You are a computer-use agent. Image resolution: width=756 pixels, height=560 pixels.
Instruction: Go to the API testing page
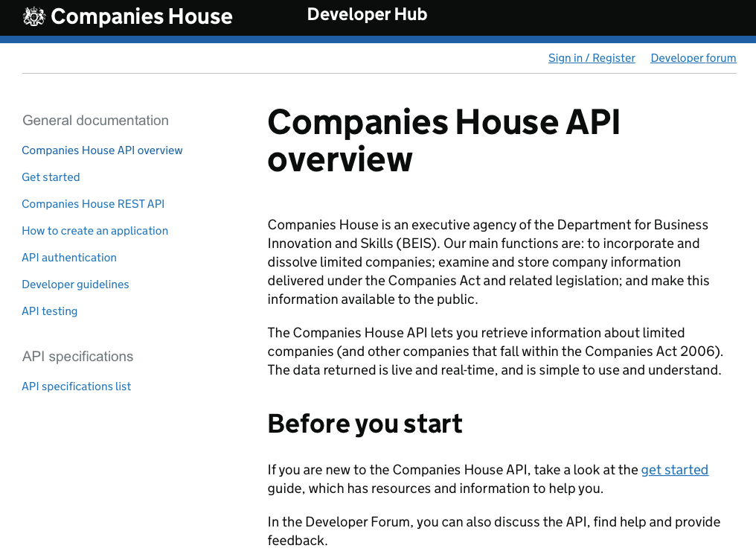pos(50,311)
